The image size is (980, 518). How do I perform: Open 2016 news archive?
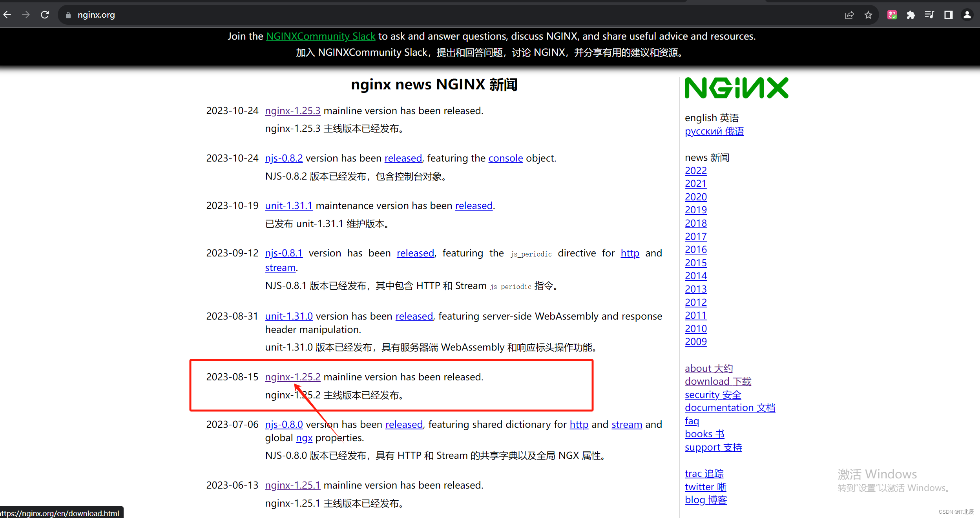(x=696, y=249)
